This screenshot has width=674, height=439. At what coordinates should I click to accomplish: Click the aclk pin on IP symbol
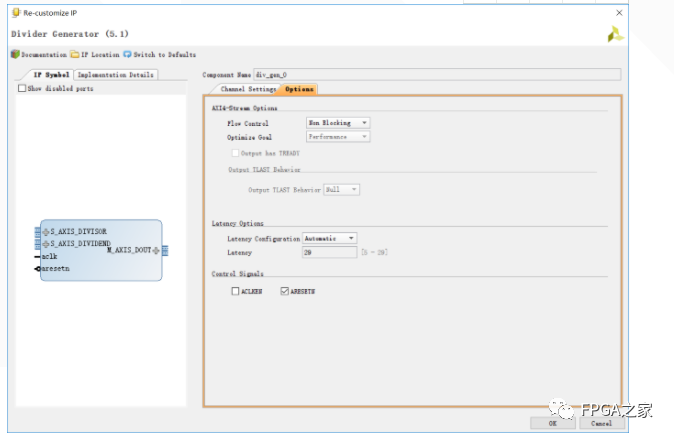click(x=38, y=256)
